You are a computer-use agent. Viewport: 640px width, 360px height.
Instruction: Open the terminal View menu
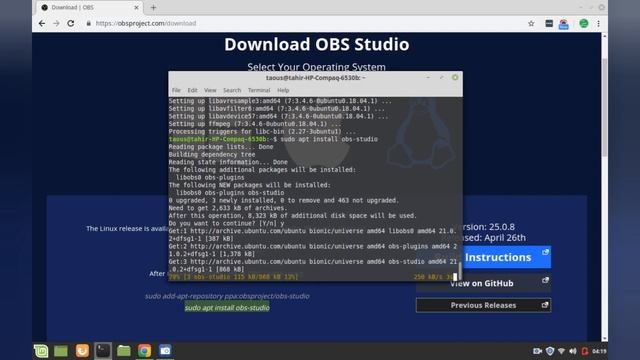coord(210,90)
